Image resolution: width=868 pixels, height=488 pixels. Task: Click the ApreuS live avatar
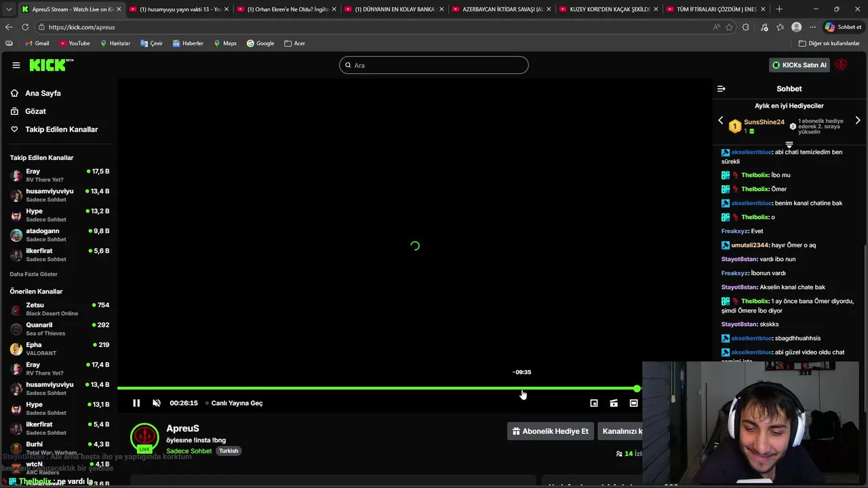(x=144, y=438)
